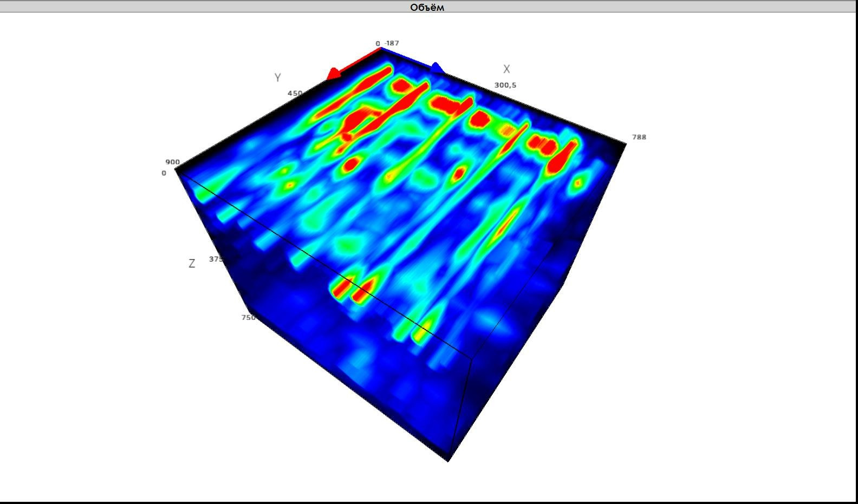
Task: Click the 788 tick label on X axis
Action: pyautogui.click(x=639, y=138)
